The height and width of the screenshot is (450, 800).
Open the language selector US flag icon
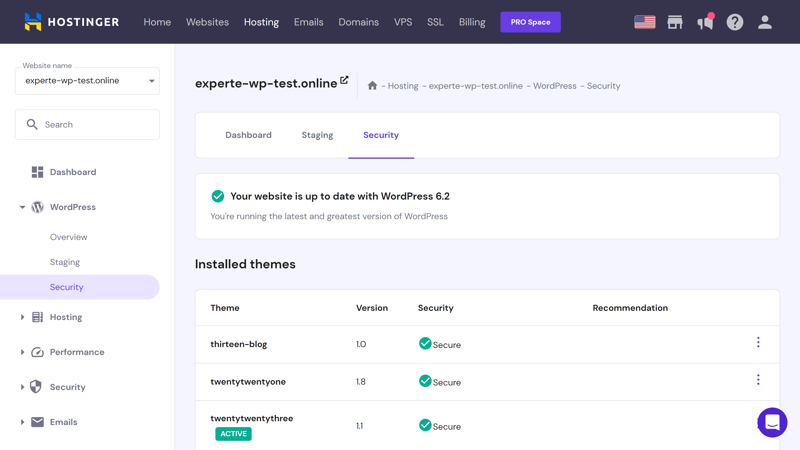click(644, 22)
